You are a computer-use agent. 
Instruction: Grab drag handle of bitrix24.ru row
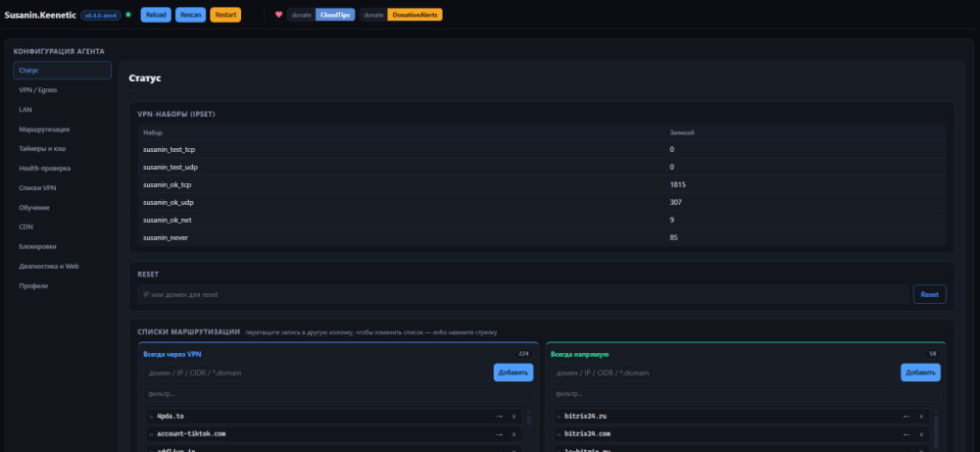(559, 417)
